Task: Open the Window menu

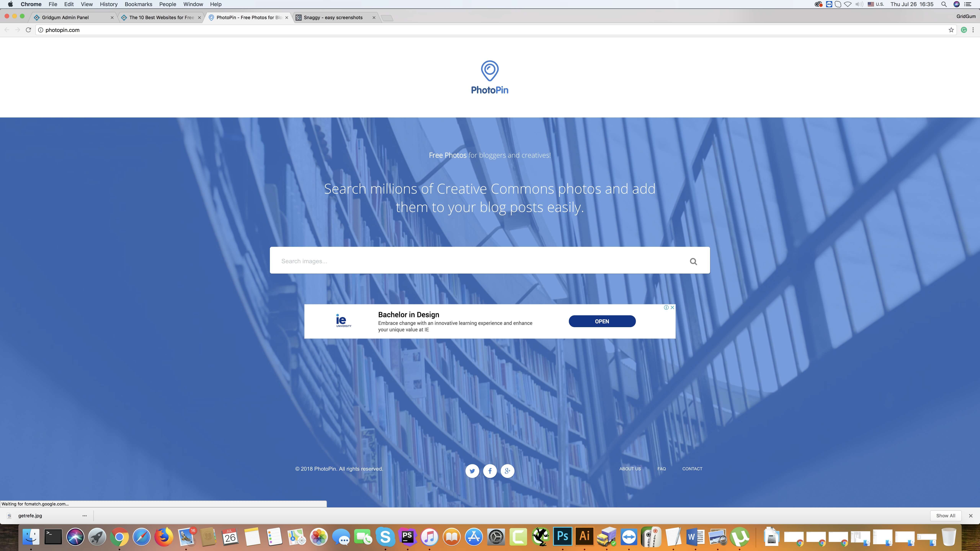Action: (193, 4)
